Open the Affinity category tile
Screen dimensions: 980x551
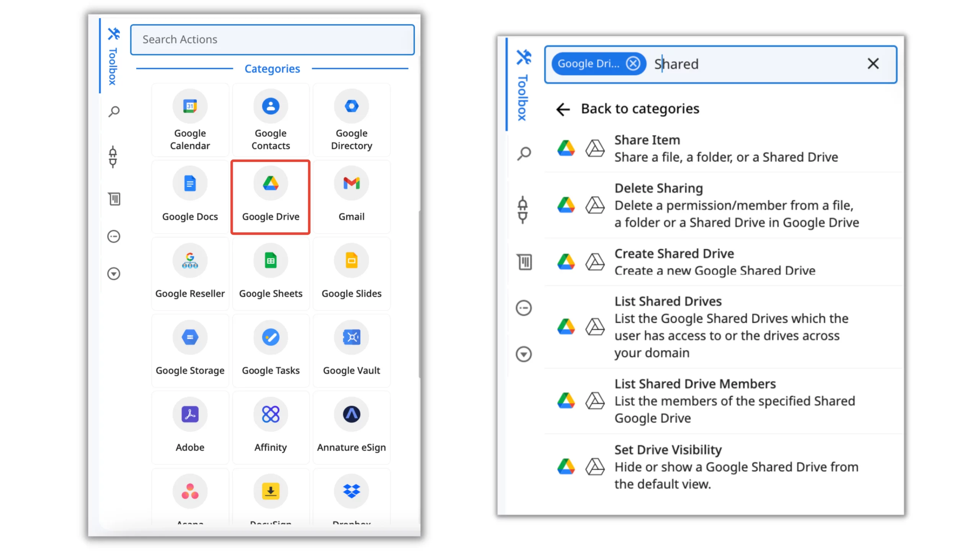(270, 427)
